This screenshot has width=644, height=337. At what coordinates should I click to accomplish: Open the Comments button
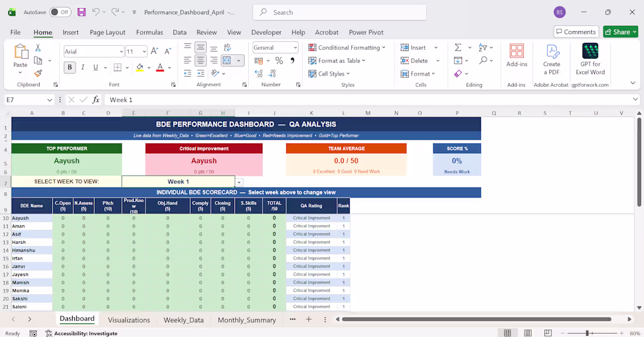tap(575, 32)
